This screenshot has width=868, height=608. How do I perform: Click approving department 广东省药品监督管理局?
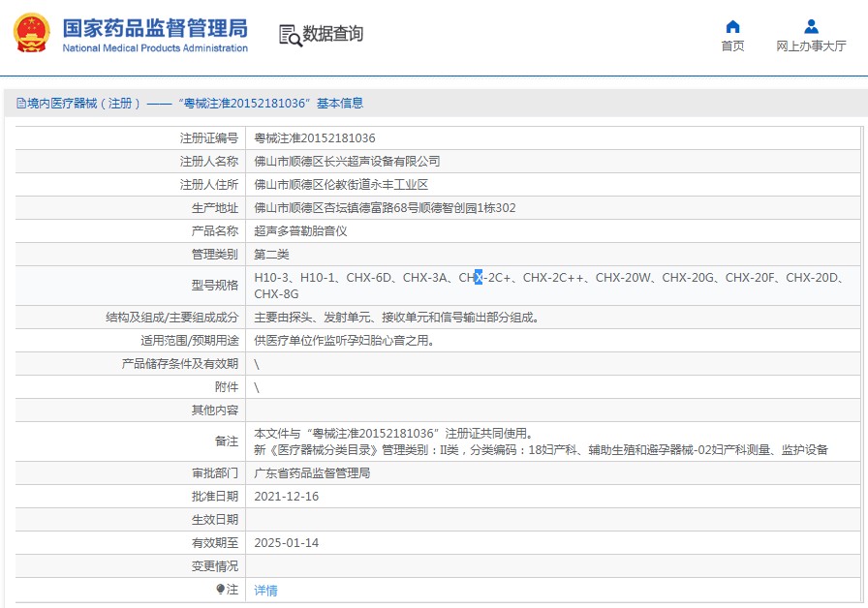pos(312,473)
